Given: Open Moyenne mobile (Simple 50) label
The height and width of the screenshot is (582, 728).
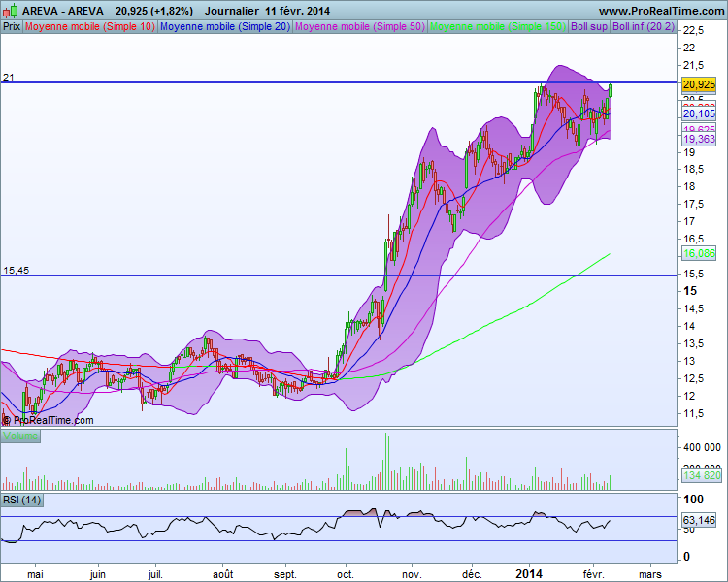Looking at the screenshot, I should point(360,27).
